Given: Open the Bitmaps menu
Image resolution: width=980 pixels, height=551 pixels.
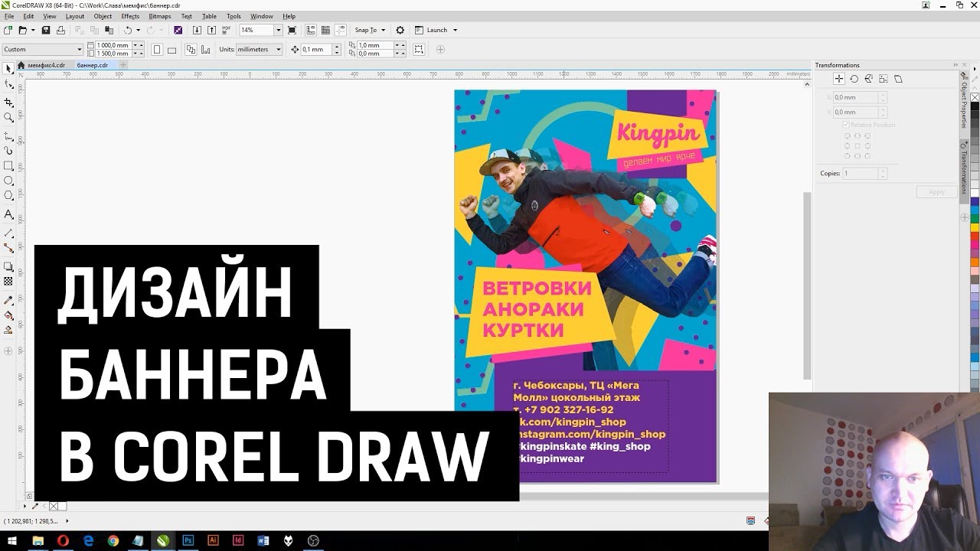Looking at the screenshot, I should pos(160,16).
